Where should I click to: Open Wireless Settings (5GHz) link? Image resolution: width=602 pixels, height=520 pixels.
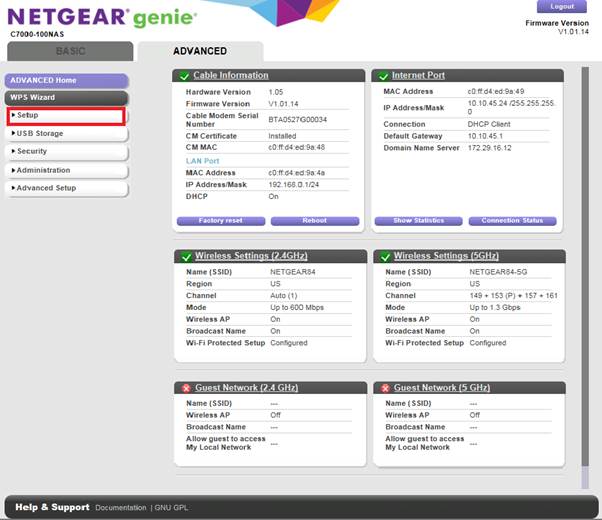tap(446, 256)
